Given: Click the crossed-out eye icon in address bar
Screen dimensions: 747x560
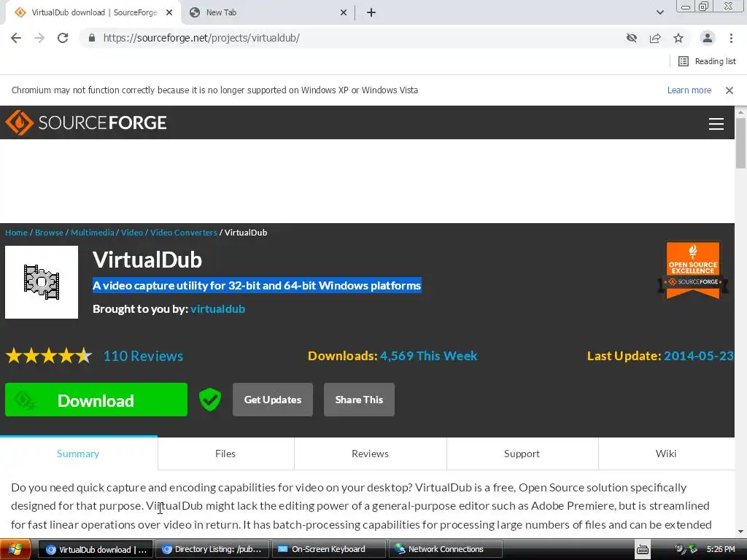Looking at the screenshot, I should [x=632, y=38].
